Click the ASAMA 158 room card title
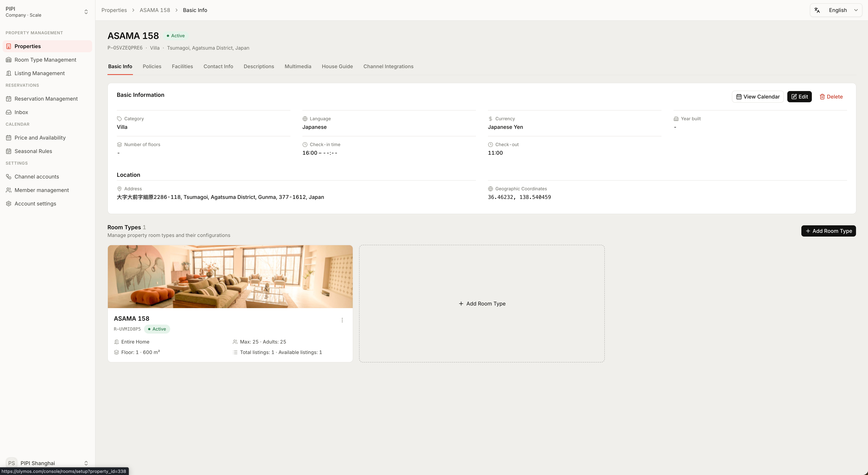Image resolution: width=868 pixels, height=475 pixels. pyautogui.click(x=131, y=319)
